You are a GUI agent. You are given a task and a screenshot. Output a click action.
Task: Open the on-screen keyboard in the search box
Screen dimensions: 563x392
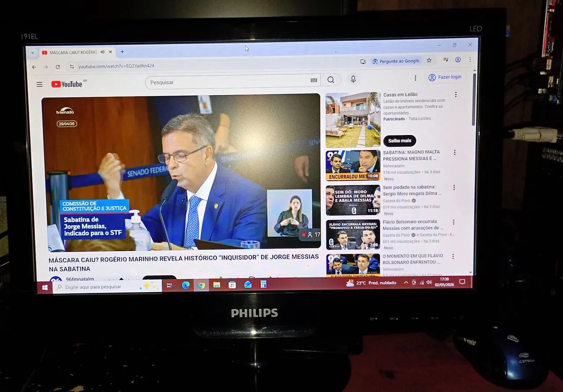pyautogui.click(x=314, y=80)
